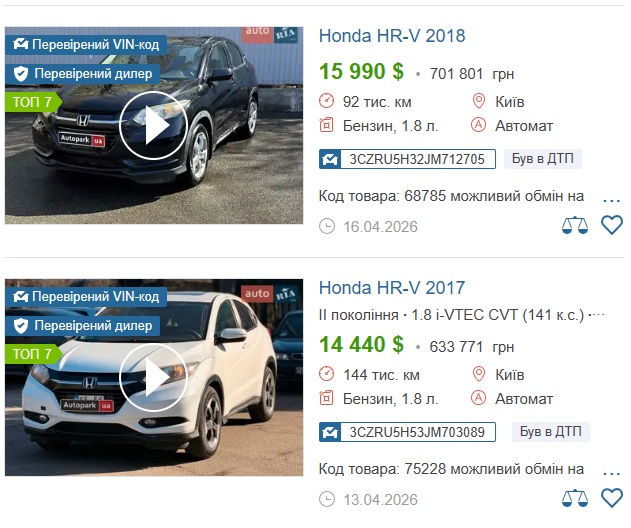Add the 2017 Honda HR-V to comparison with the scales icon
Image resolution: width=631 pixels, height=528 pixels.
[x=575, y=498]
